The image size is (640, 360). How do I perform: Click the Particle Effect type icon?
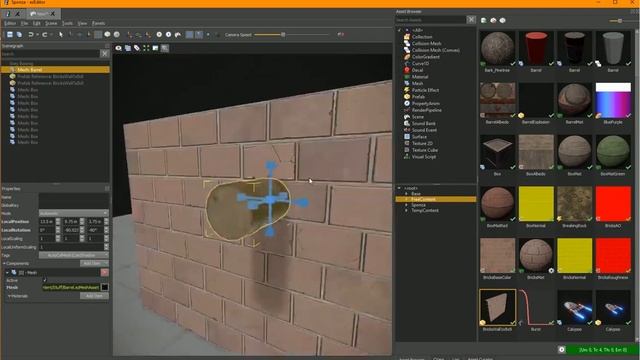tap(407, 90)
